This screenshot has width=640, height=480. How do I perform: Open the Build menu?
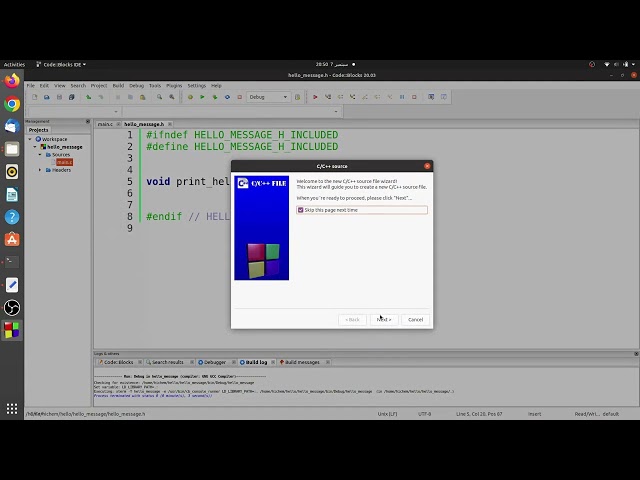(x=118, y=86)
